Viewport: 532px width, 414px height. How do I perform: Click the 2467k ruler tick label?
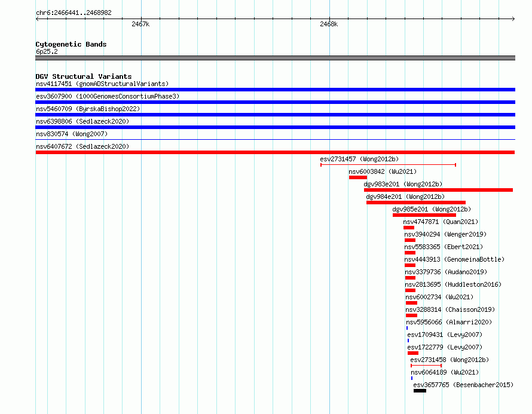click(x=140, y=24)
